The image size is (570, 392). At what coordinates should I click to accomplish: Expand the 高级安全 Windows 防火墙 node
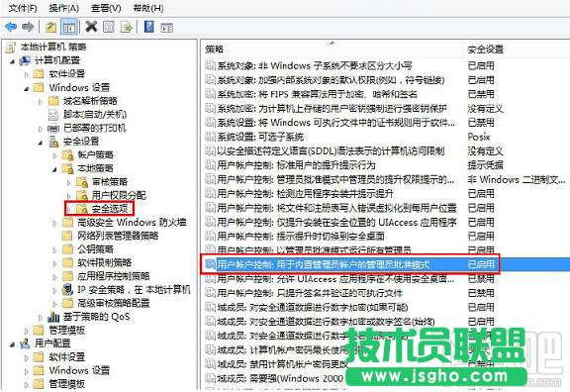tap(54, 223)
